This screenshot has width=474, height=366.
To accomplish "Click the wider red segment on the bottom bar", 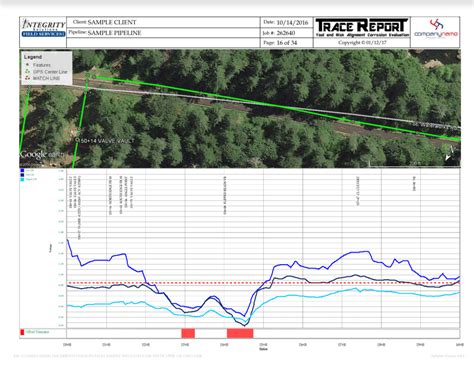I will [240, 333].
